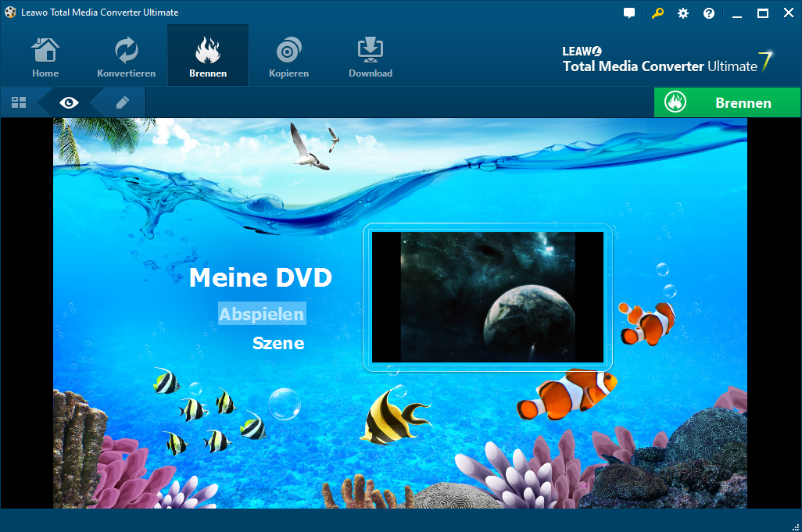Viewport: 802px width, 532px height.
Task: Click the Leawo app icon in the title bar
Action: point(10,12)
